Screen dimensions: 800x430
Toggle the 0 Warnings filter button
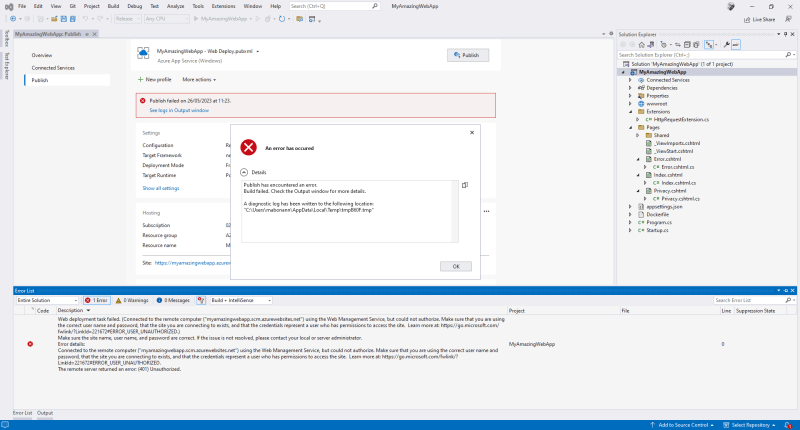point(132,300)
